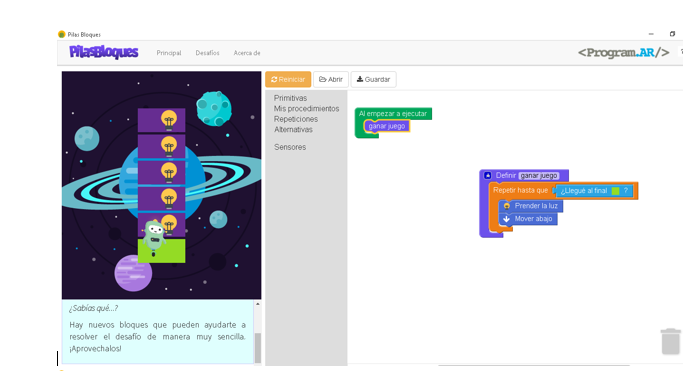Minimize the Pilas Bloques window
Viewport: 698px width, 371px height.
pos(651,34)
